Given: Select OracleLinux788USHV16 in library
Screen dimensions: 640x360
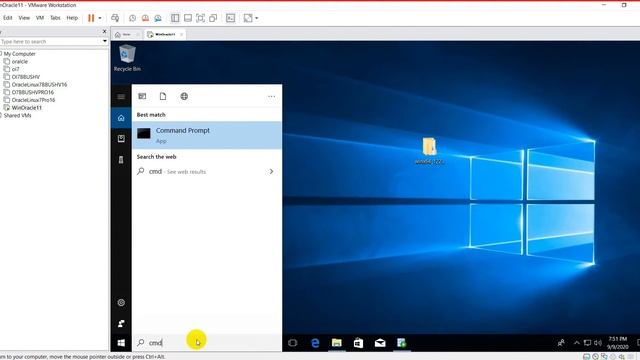Looking at the screenshot, I should click(x=39, y=84).
